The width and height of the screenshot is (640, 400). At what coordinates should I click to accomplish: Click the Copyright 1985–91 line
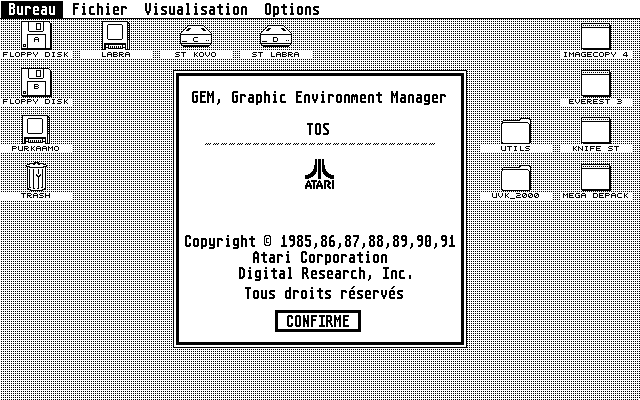tap(320, 242)
